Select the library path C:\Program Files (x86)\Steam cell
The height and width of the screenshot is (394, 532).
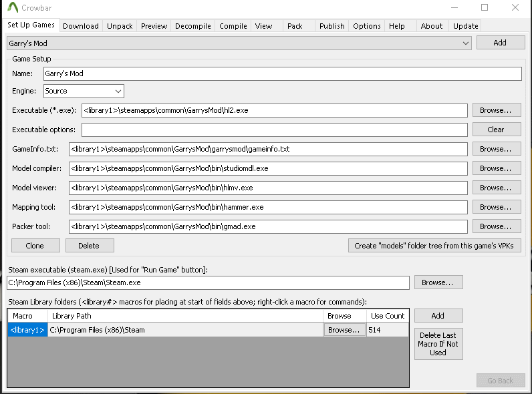tap(185, 330)
